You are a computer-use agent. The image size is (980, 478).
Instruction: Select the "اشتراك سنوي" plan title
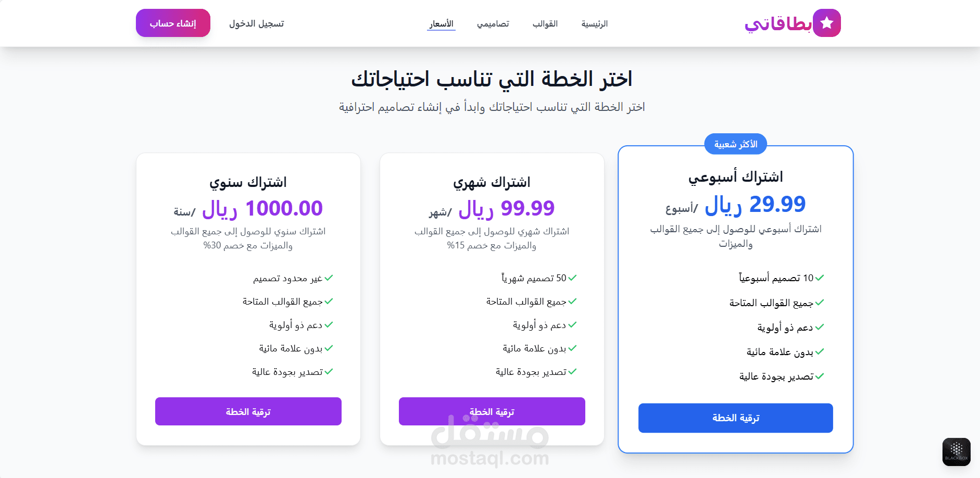click(x=248, y=182)
